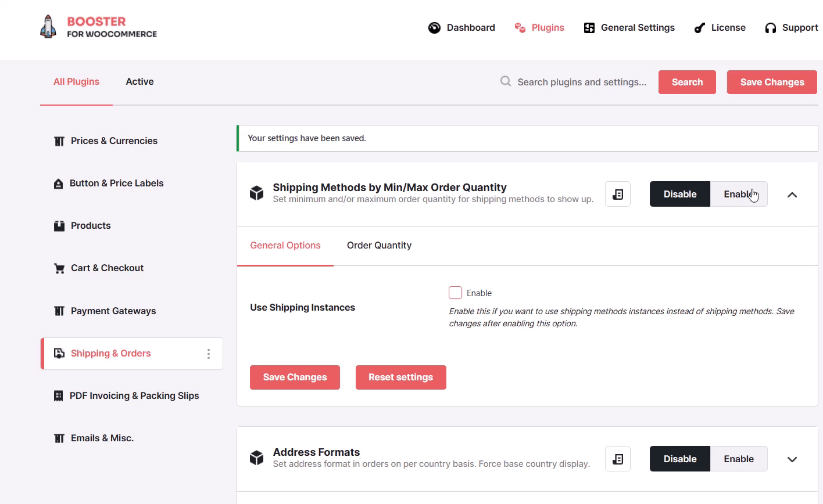Click the PDF Invoicing building icon
823x504 pixels.
(58, 396)
